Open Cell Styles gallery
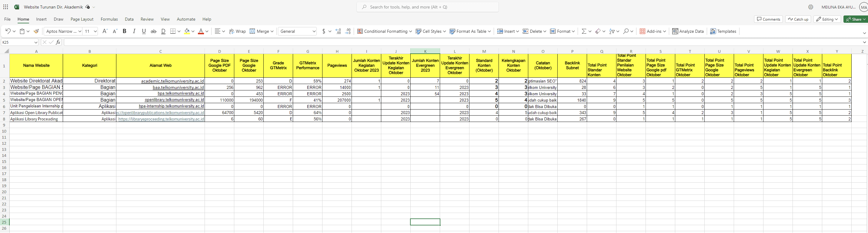Screen dimensions: 868x233 click(x=431, y=31)
